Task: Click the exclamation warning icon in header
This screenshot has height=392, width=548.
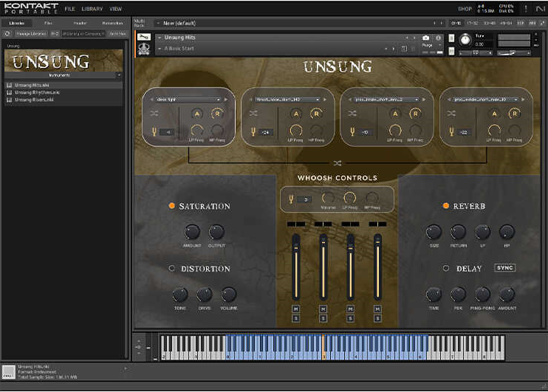Action: 526,9
